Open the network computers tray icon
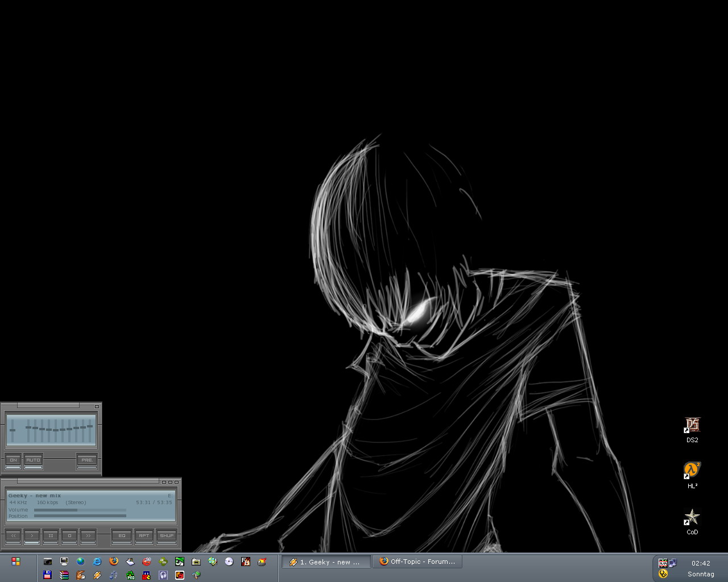 click(673, 563)
